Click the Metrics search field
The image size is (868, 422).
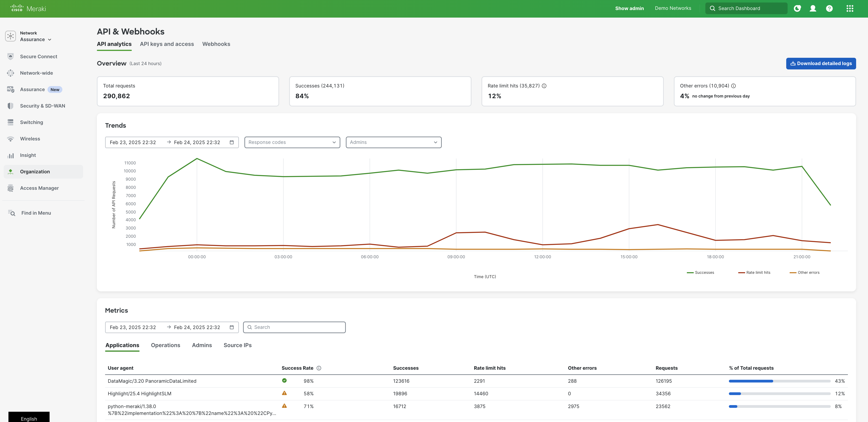click(294, 327)
